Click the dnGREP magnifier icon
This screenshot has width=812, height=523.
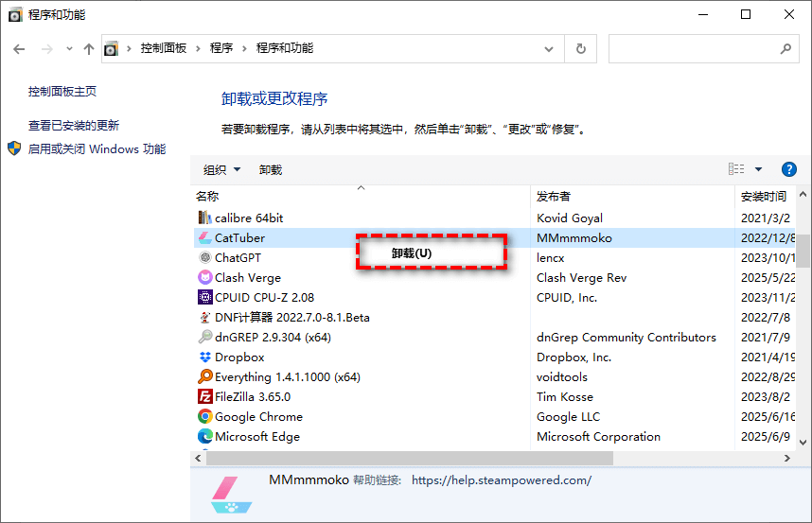pos(205,337)
